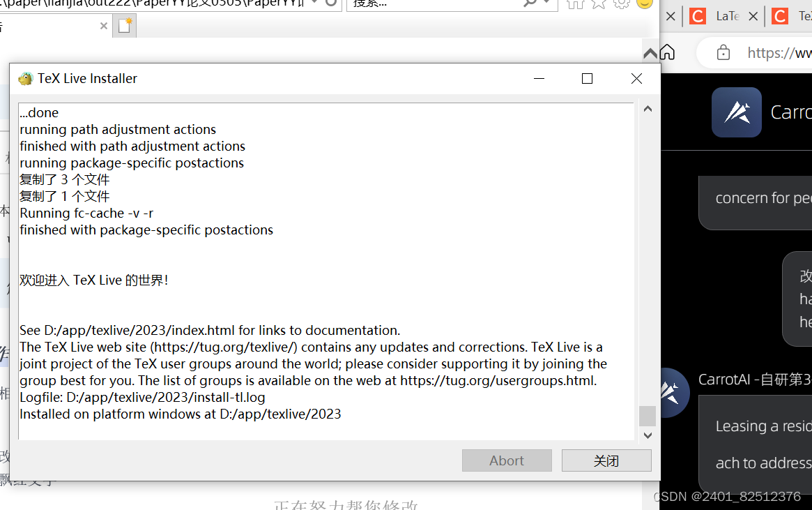812x510 pixels.
Task: Click the 'CarrotAI -自研第3' sender label
Action: (755, 380)
